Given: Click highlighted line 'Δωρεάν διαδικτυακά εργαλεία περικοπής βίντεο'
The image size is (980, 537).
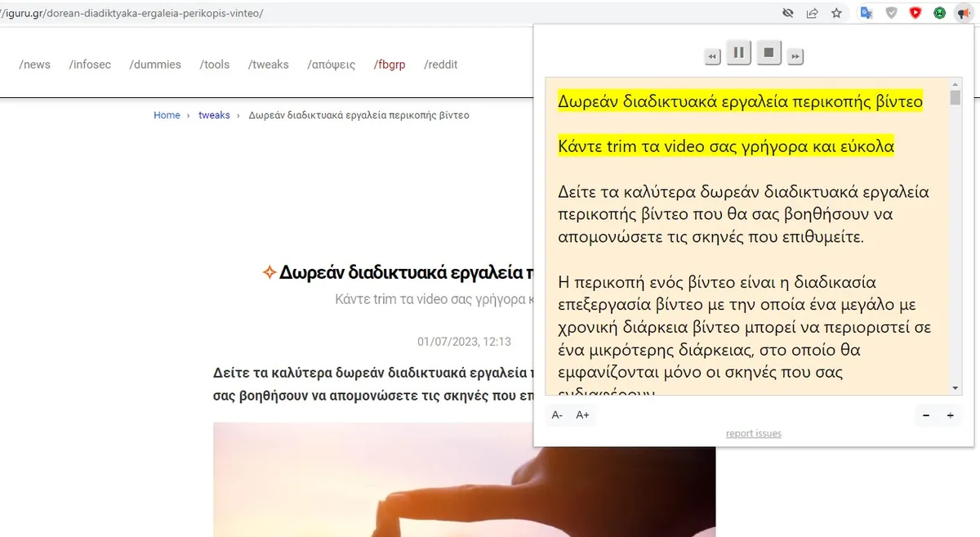Looking at the screenshot, I should 740,101.
